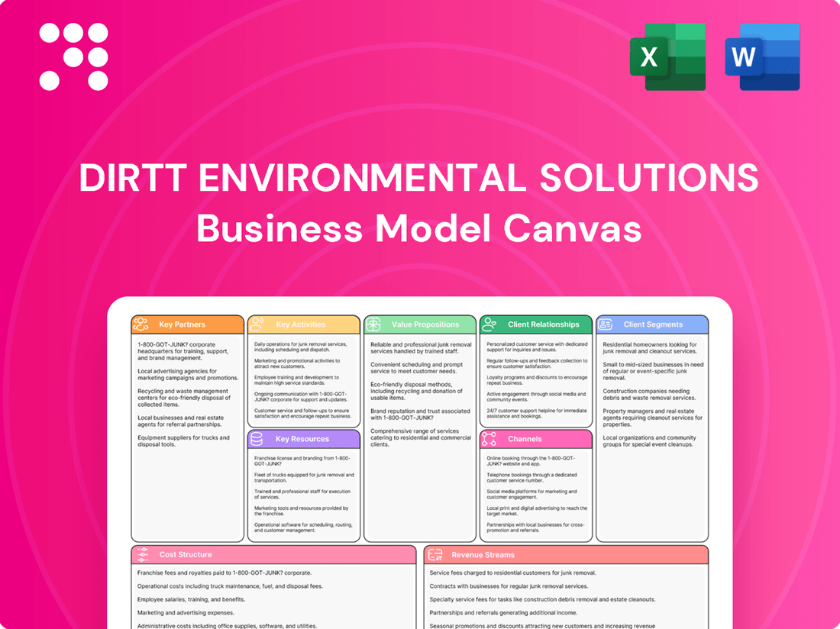840x629 pixels.
Task: Click 'Telephone bookings through a dedicated' text
Action: (532, 478)
